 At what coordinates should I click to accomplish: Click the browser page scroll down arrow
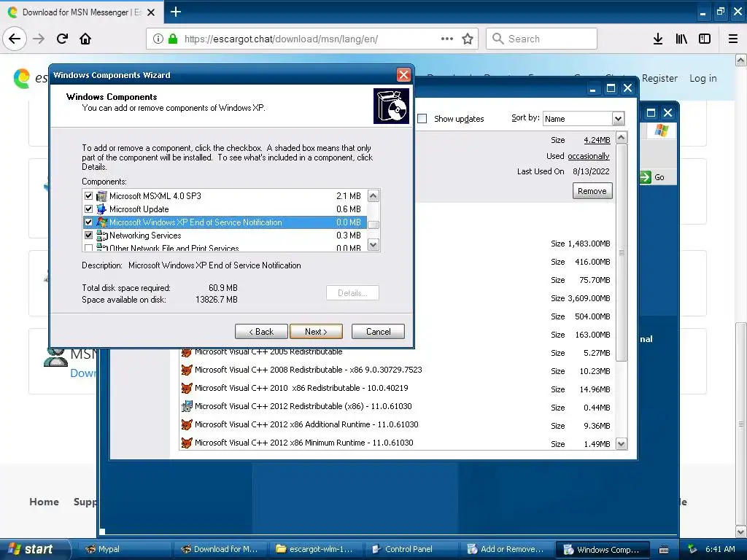[x=740, y=532]
